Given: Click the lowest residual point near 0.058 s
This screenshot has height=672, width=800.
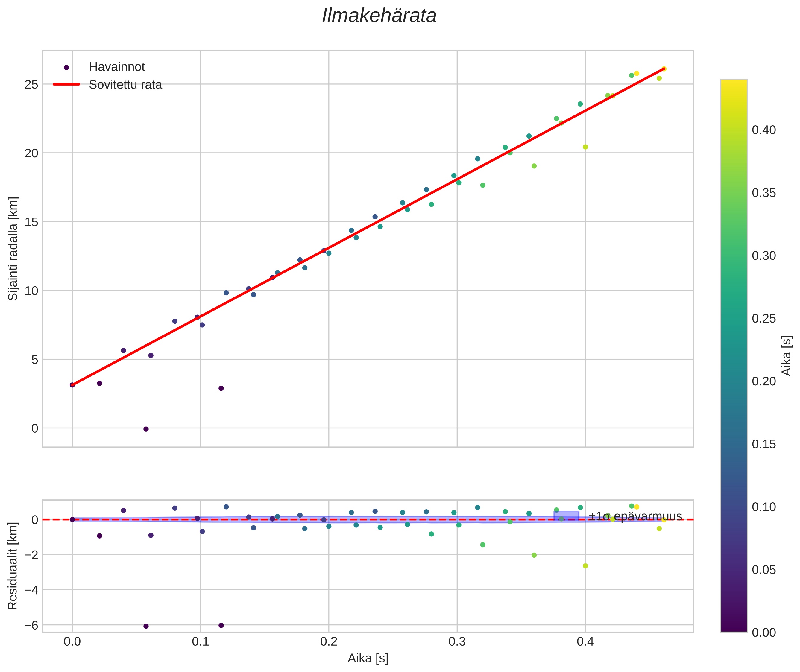Looking at the screenshot, I should (146, 626).
